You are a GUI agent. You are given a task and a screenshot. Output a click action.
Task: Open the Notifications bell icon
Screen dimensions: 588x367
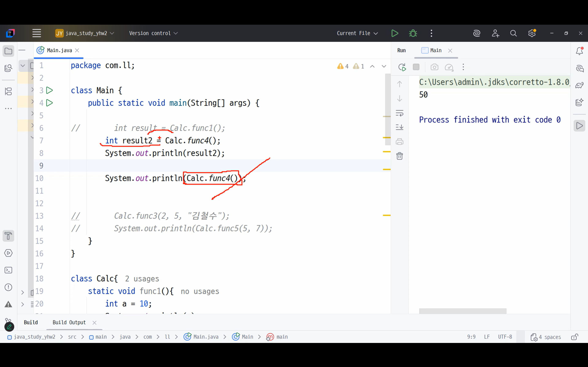pyautogui.click(x=579, y=51)
